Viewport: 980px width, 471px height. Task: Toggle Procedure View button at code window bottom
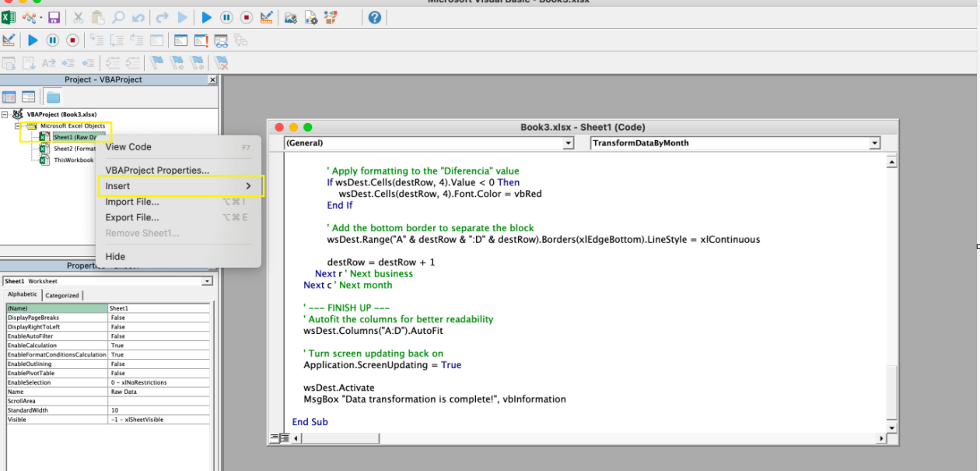274,438
